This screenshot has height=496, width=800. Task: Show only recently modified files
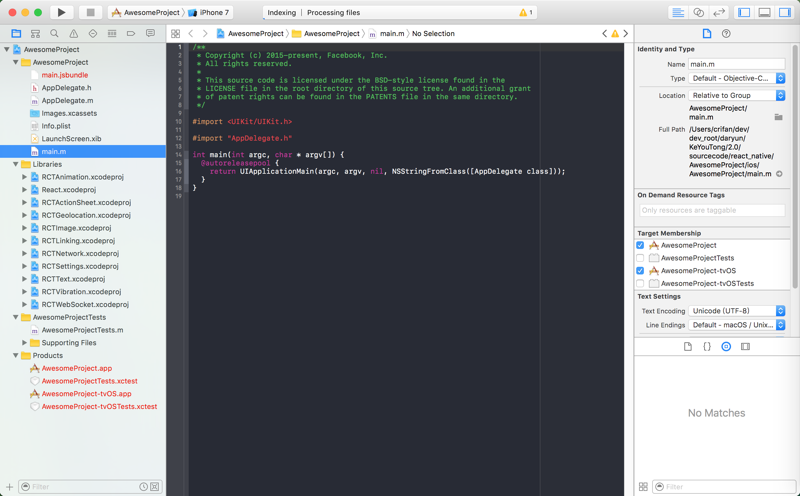pos(143,487)
